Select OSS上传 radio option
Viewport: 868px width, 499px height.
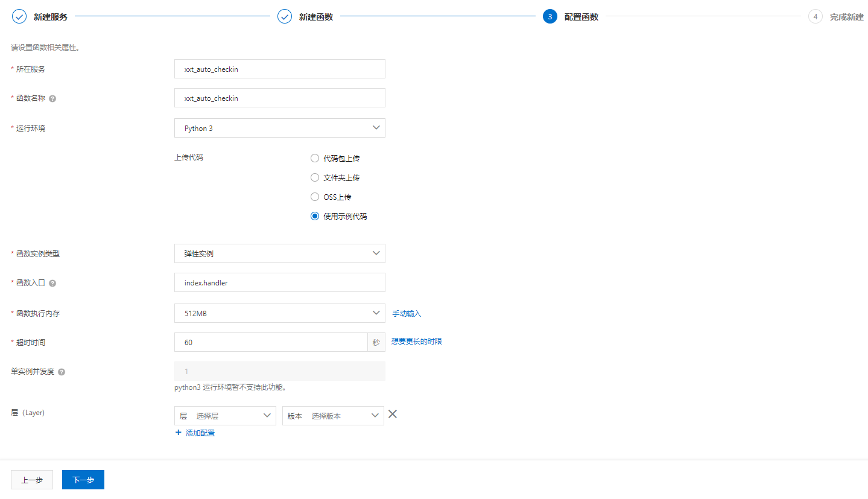click(x=315, y=197)
